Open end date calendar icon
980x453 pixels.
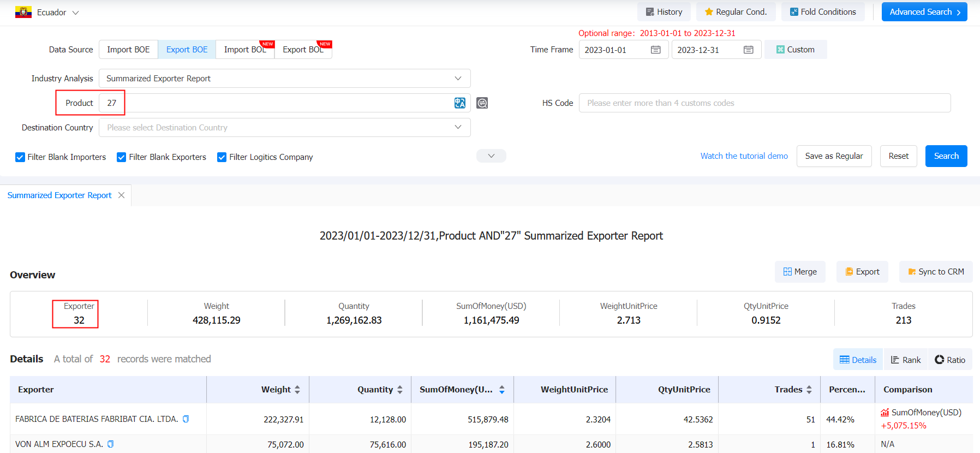pyautogui.click(x=749, y=50)
